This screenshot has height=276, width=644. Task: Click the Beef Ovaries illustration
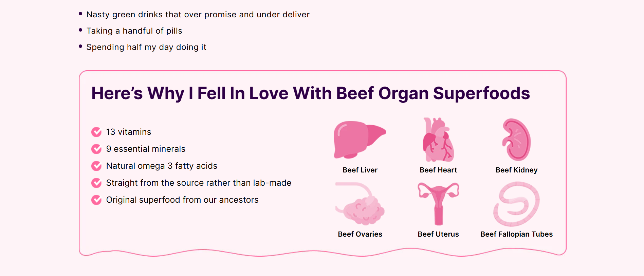pos(360,204)
